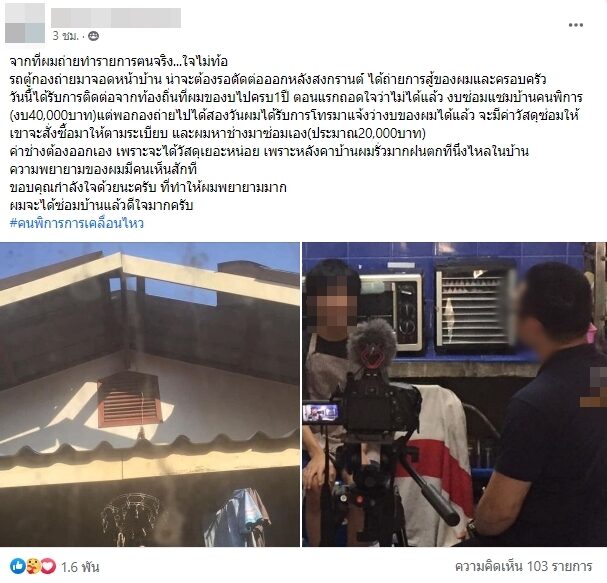Screen dimensions: 607x583
Task: Open the camera interview photo
Action: click(x=454, y=394)
